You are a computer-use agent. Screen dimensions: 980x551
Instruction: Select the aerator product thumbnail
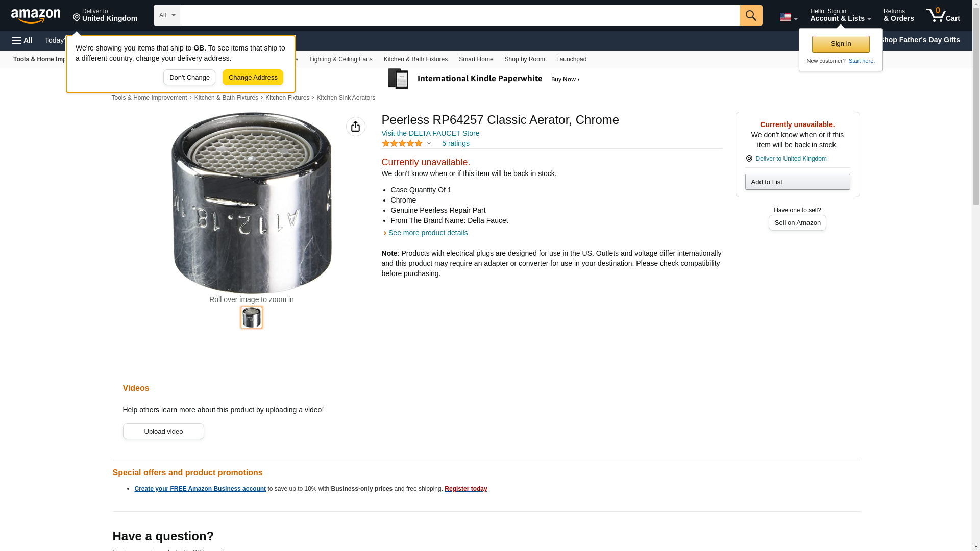tap(251, 317)
